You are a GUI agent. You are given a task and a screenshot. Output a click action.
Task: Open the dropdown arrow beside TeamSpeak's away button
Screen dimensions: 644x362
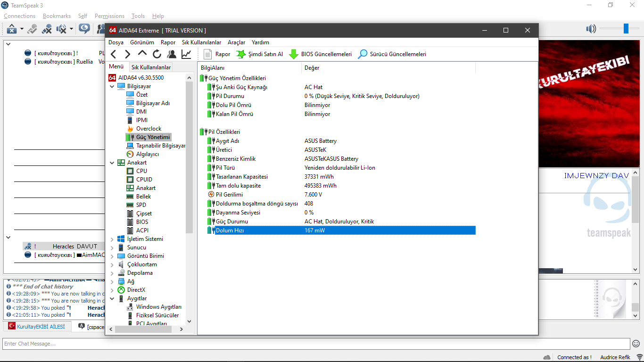pos(22,29)
